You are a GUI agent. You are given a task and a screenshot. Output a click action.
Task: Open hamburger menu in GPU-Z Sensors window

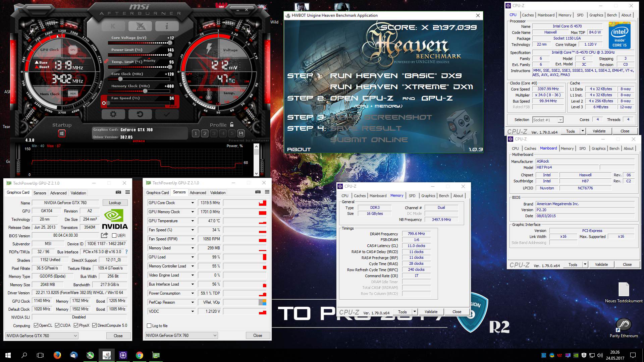click(267, 192)
